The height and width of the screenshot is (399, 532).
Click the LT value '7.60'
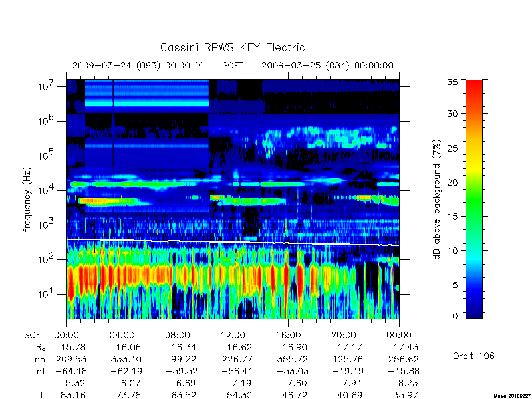pos(297,384)
